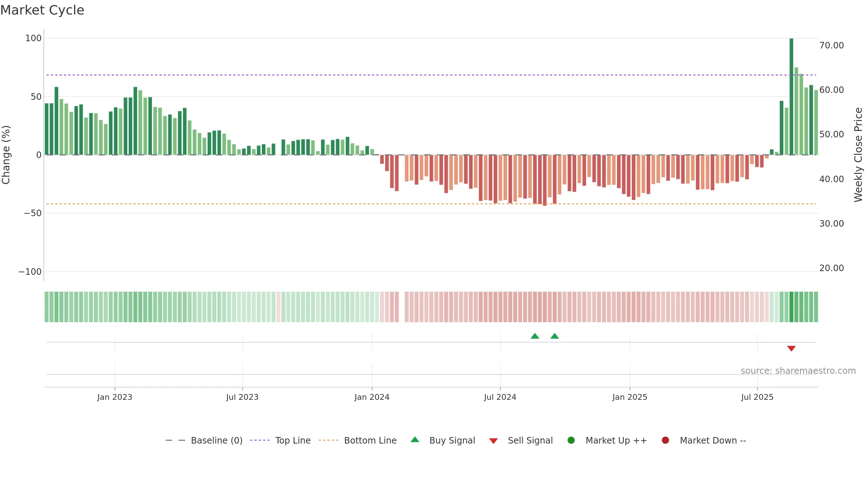Click the 100 tick on left axis
Image resolution: width=868 pixels, height=488 pixels.
(33, 38)
